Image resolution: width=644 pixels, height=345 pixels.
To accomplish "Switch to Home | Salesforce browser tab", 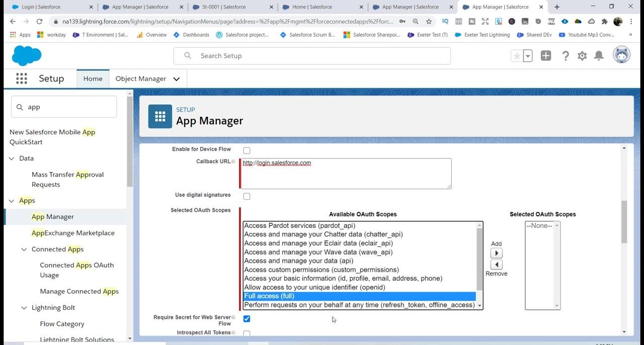I will pos(321,7).
